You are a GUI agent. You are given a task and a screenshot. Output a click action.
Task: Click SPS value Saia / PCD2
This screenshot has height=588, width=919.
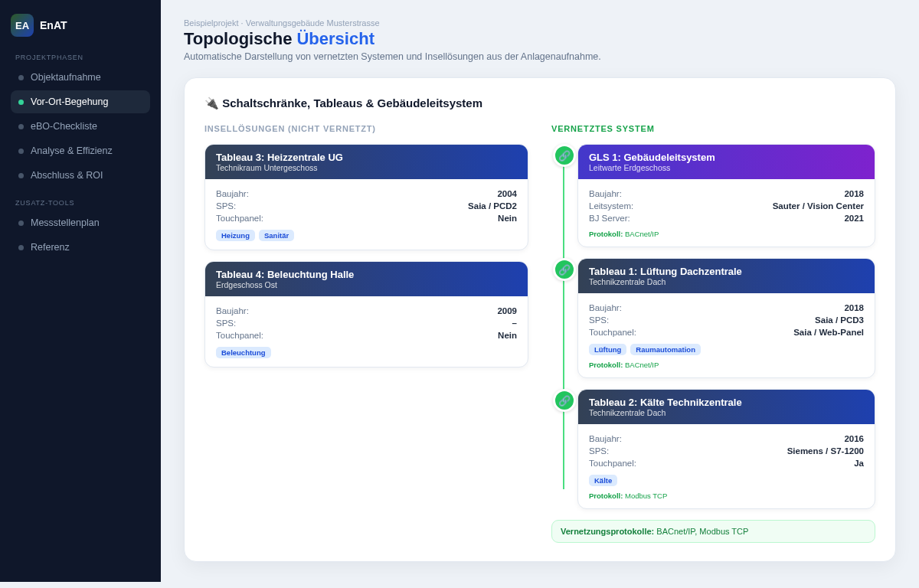pyautogui.click(x=492, y=206)
